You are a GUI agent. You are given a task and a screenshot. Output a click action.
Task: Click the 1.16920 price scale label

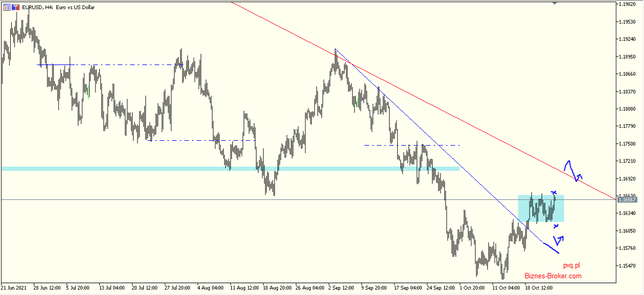[x=628, y=178]
